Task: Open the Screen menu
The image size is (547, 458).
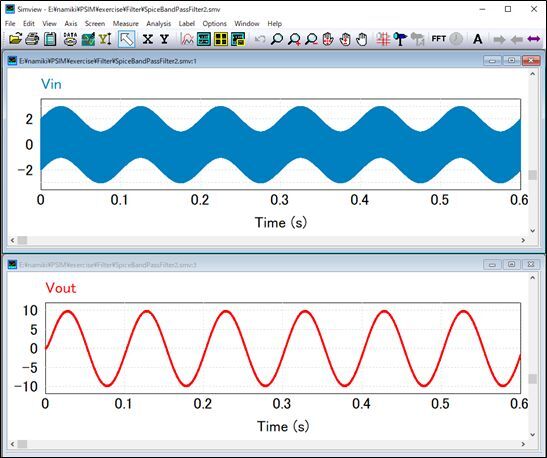Action: click(95, 24)
